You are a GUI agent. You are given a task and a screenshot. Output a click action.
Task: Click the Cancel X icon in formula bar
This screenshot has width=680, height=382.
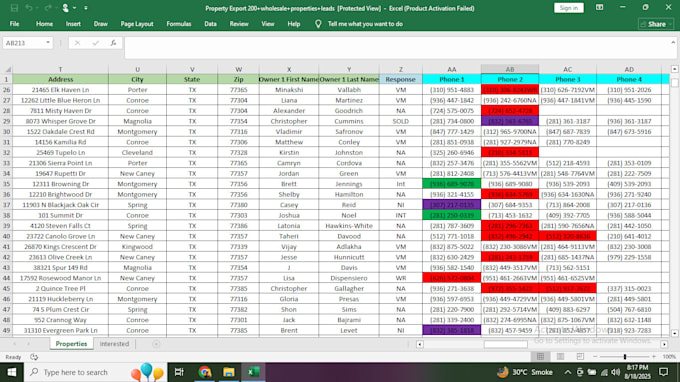(x=77, y=43)
